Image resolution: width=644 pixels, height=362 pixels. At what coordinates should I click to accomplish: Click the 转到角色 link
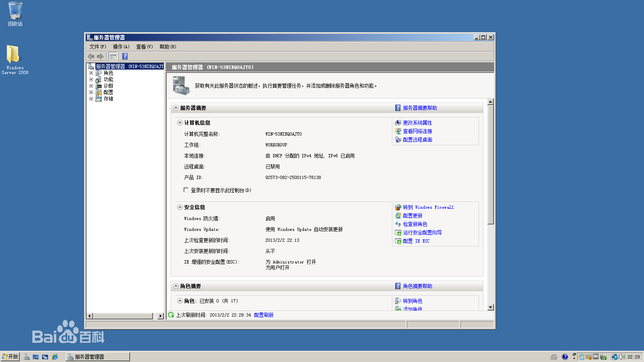pos(413,301)
